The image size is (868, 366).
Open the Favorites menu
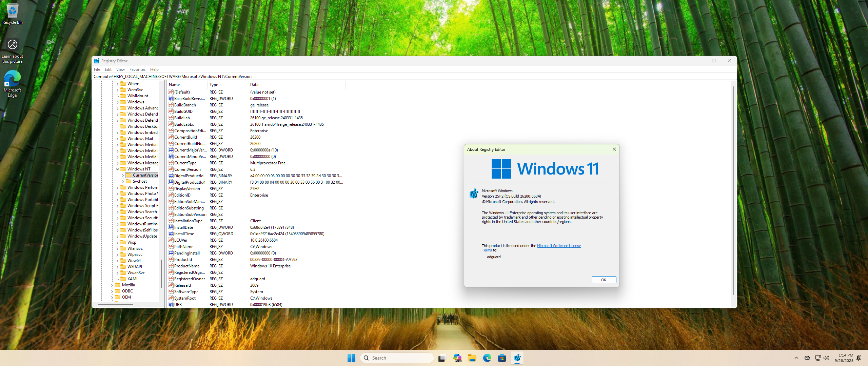point(137,69)
